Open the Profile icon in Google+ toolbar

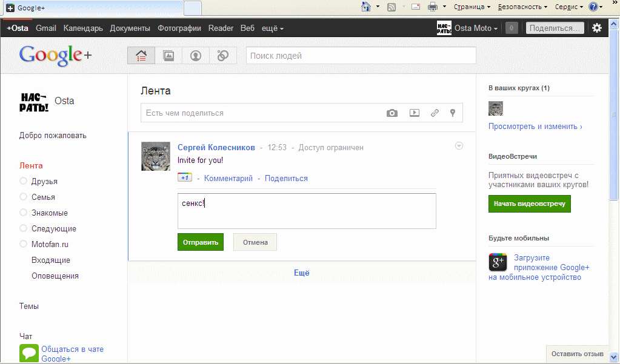pyautogui.click(x=196, y=56)
